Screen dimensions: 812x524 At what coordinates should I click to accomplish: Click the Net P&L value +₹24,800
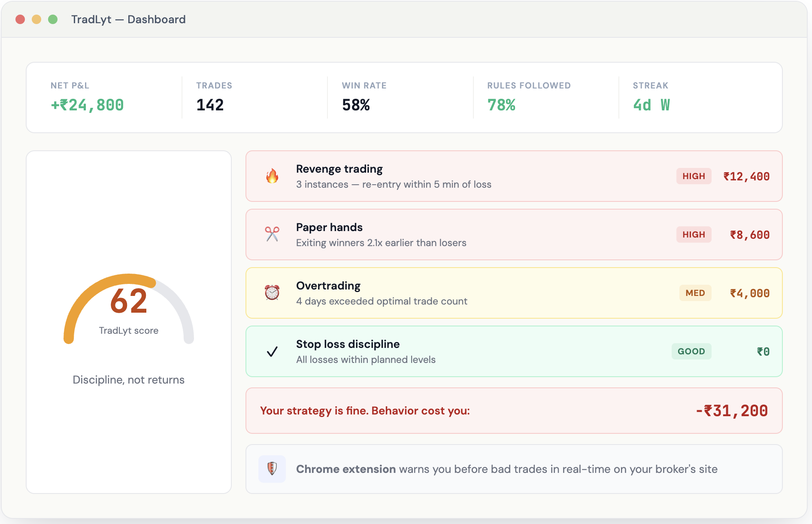point(88,105)
